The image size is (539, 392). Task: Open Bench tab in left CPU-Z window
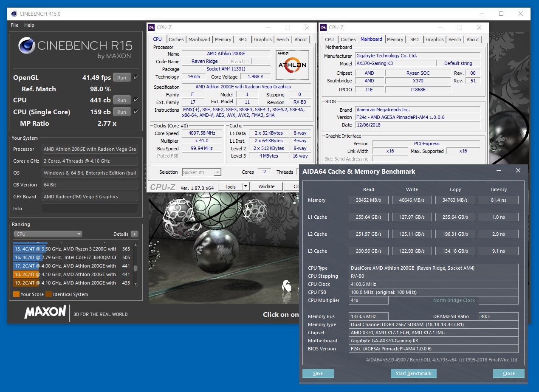(x=283, y=39)
